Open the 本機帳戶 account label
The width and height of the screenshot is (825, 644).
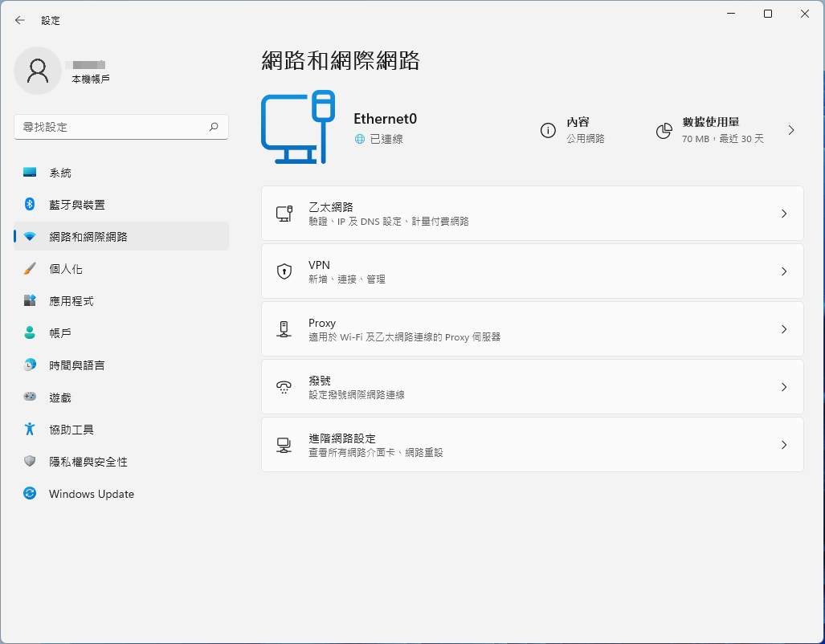pyautogui.click(x=91, y=79)
